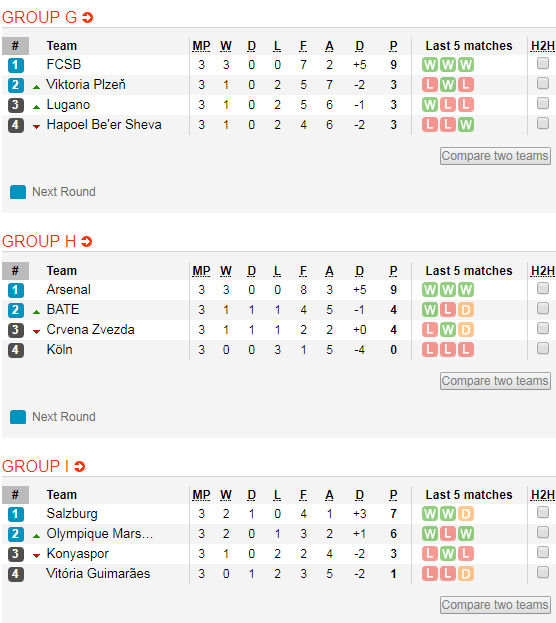Click Crvena Zvezda red down arrow

click(37, 332)
